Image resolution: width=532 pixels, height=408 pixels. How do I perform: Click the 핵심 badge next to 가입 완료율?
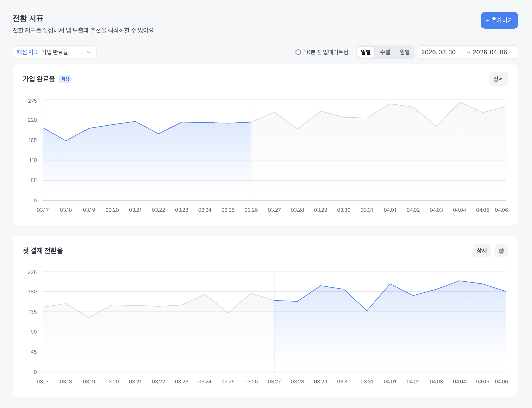pyautogui.click(x=65, y=79)
